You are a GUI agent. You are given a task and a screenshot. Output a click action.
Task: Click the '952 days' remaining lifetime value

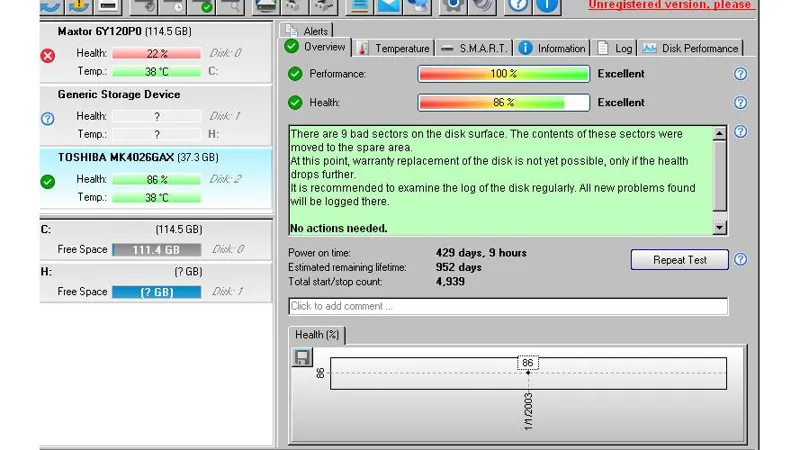tap(459, 267)
